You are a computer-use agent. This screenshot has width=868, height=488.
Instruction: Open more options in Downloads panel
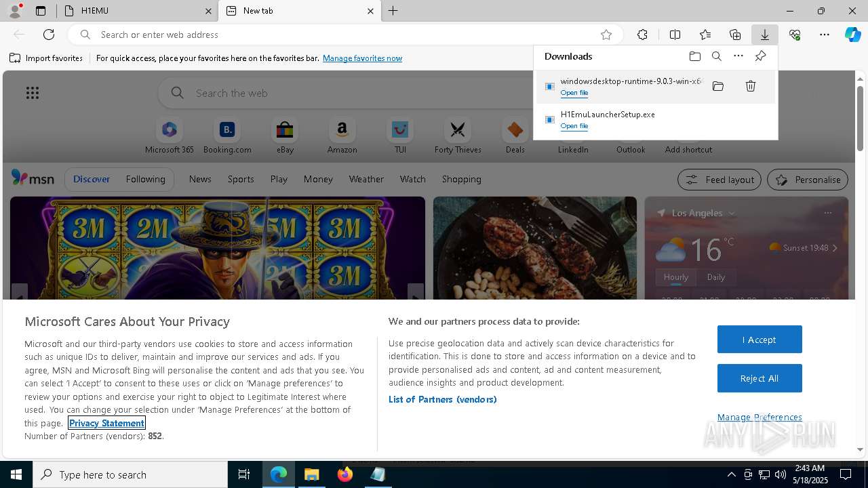coord(738,56)
